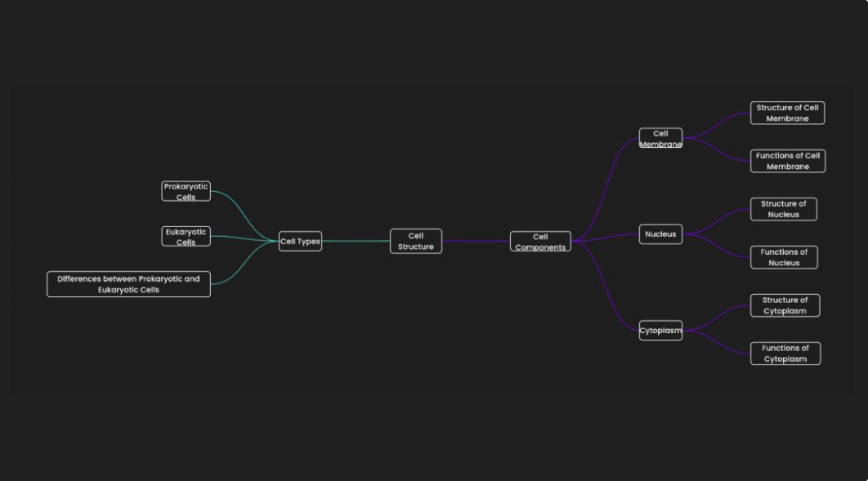Select the Cytoplasm node
868x481 pixels.
coord(660,330)
